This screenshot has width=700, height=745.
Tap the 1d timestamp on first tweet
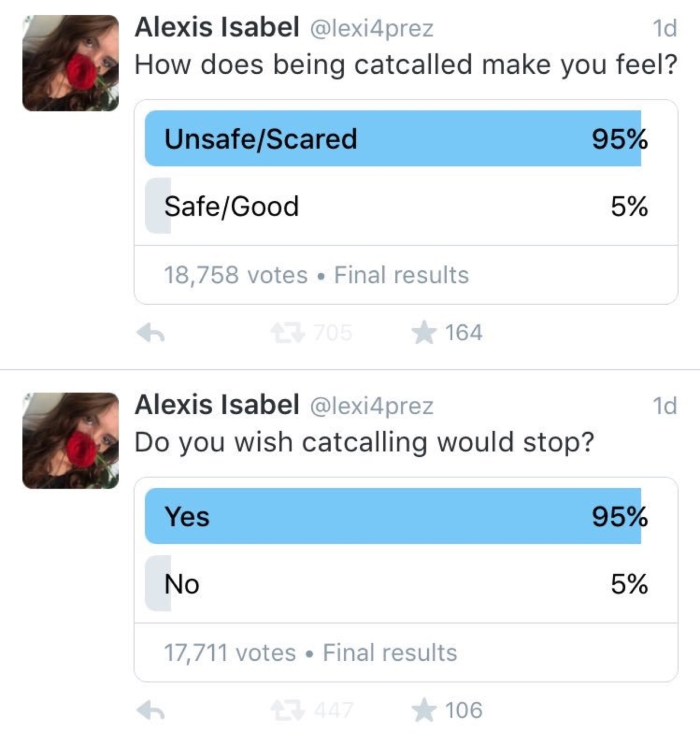(664, 28)
